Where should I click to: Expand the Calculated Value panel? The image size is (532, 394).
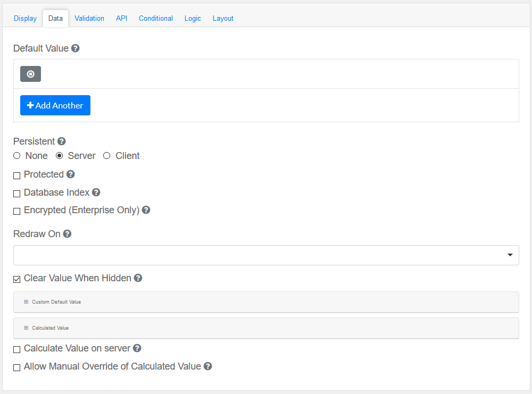(x=50, y=328)
